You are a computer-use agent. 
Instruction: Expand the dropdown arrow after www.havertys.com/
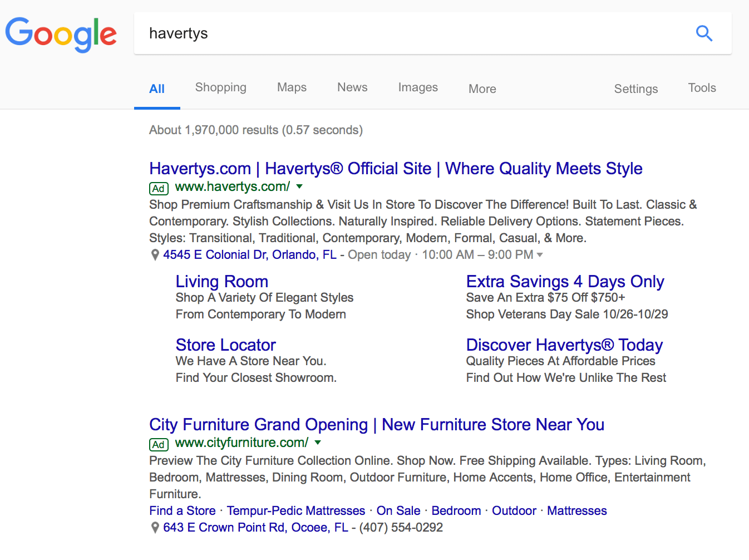[x=299, y=186]
